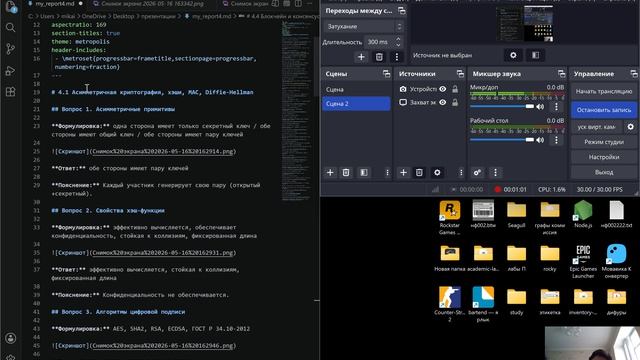The width and height of the screenshot is (640, 360).
Task: Toggle lock on Захват экрана source
Action: click(455, 102)
